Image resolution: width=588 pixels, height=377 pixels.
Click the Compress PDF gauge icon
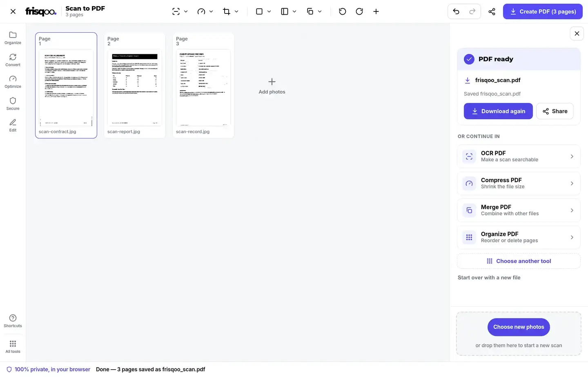coord(469,183)
